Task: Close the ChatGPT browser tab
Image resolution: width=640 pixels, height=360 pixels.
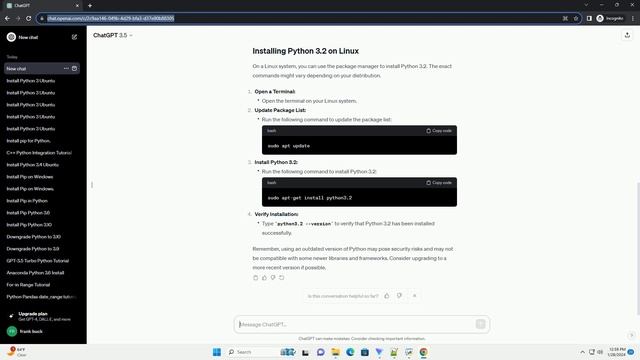Action: tap(77, 6)
